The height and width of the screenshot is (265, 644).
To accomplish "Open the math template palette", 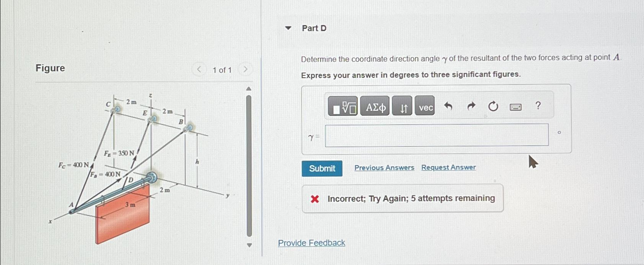I will point(344,106).
